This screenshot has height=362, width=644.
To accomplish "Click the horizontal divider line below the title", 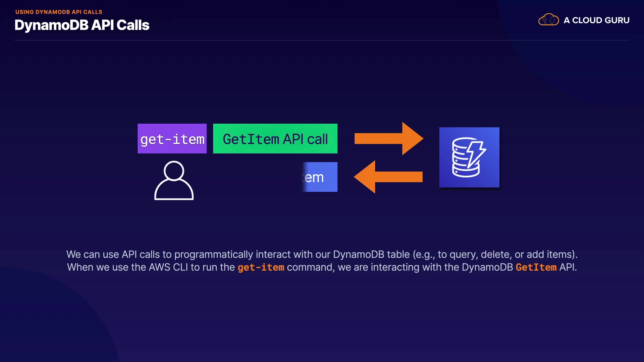I will [322, 41].
